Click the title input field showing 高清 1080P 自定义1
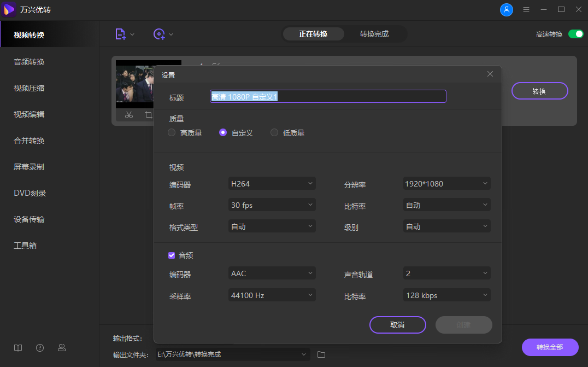Image resolution: width=588 pixels, height=367 pixels. point(327,96)
